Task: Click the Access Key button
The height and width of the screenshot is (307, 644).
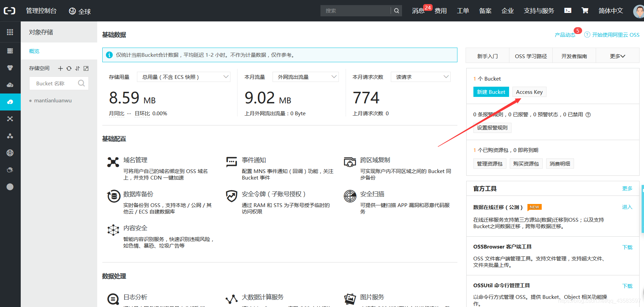Action: [529, 92]
